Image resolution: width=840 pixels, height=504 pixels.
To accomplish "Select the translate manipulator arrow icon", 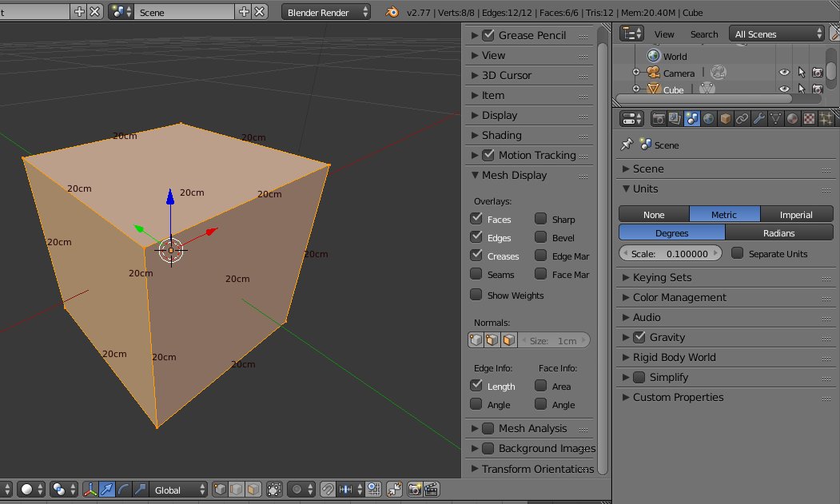I will click(x=107, y=490).
